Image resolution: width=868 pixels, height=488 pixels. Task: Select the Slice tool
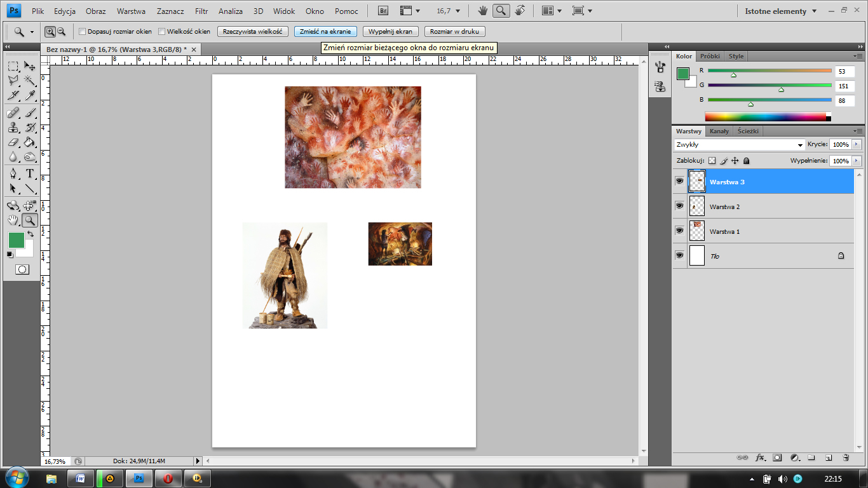click(x=13, y=95)
